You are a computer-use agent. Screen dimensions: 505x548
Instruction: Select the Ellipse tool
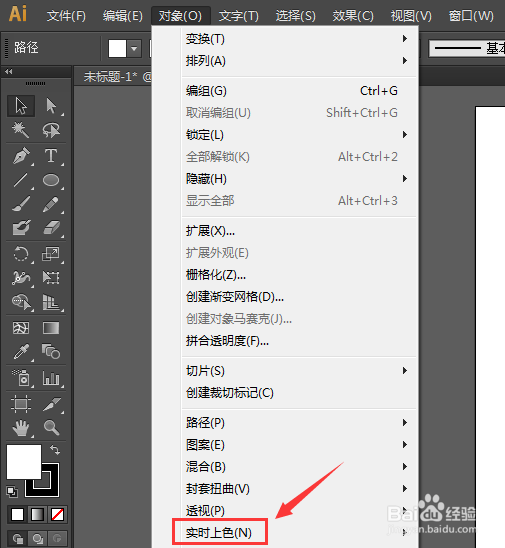51,180
